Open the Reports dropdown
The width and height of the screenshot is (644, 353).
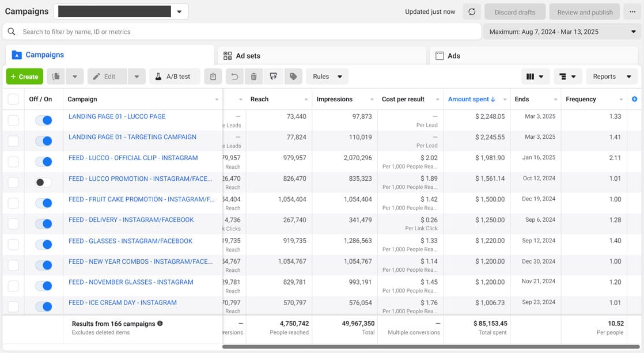(612, 77)
